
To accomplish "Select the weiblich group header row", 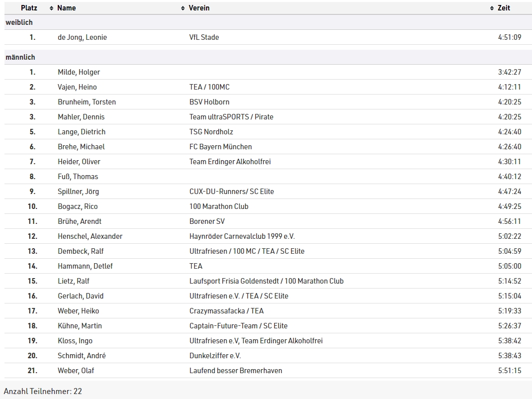I will [x=19, y=22].
